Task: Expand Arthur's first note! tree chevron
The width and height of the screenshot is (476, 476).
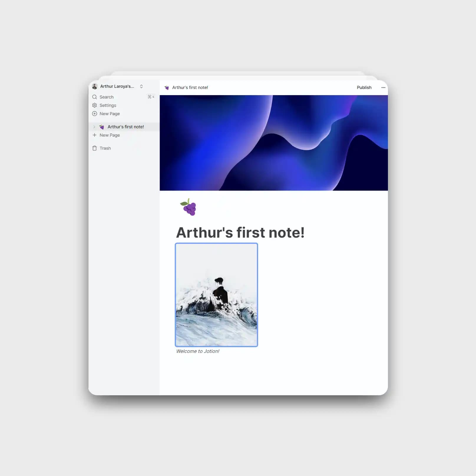Action: click(x=94, y=127)
